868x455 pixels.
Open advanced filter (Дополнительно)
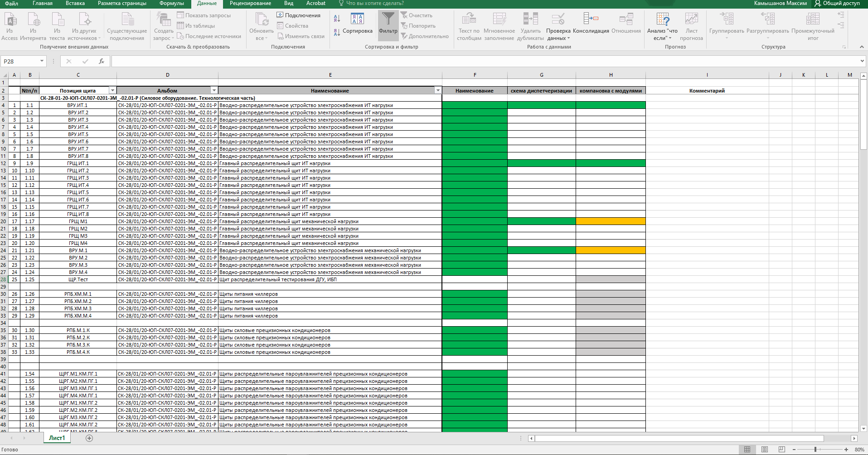pos(425,36)
